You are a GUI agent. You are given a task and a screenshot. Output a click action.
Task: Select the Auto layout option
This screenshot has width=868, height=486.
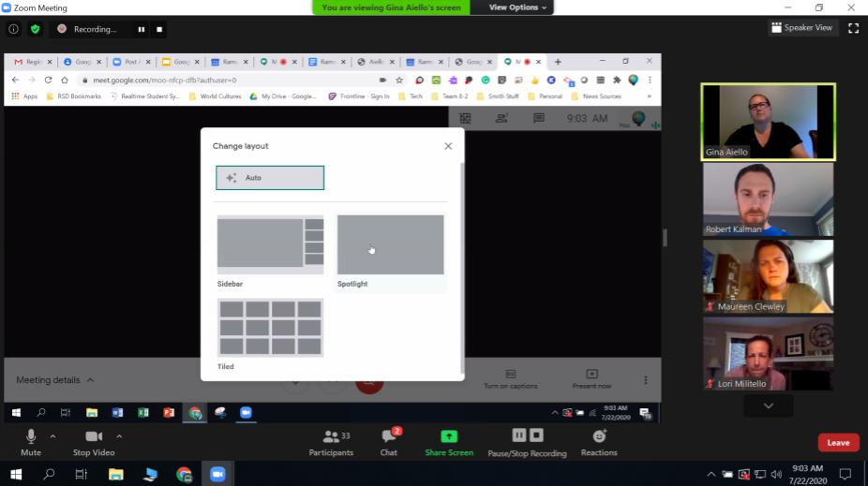270,178
